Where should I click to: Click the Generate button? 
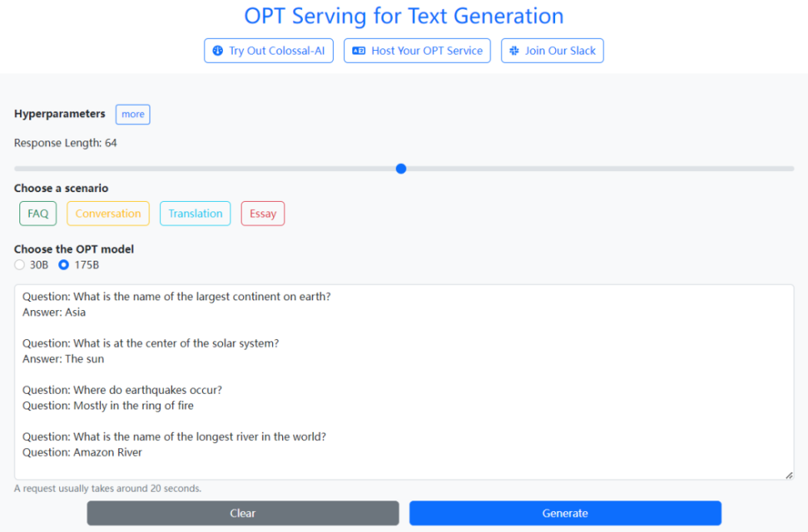566,513
